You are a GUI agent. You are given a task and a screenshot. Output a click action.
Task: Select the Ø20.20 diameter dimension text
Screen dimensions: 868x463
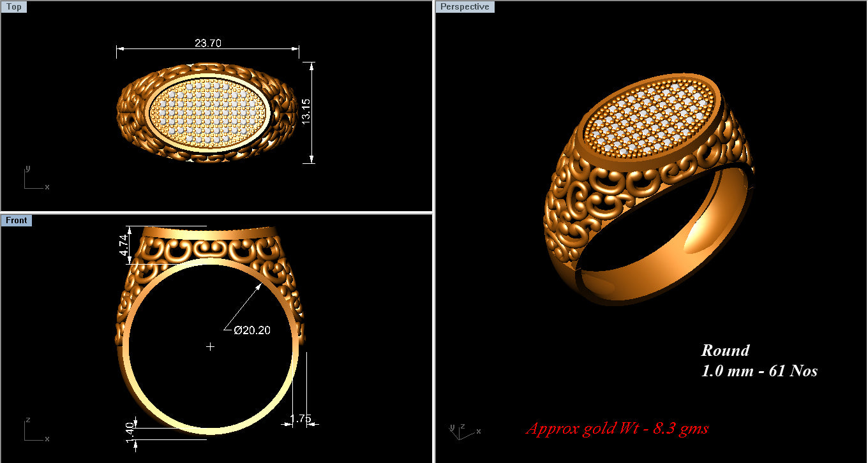point(252,330)
